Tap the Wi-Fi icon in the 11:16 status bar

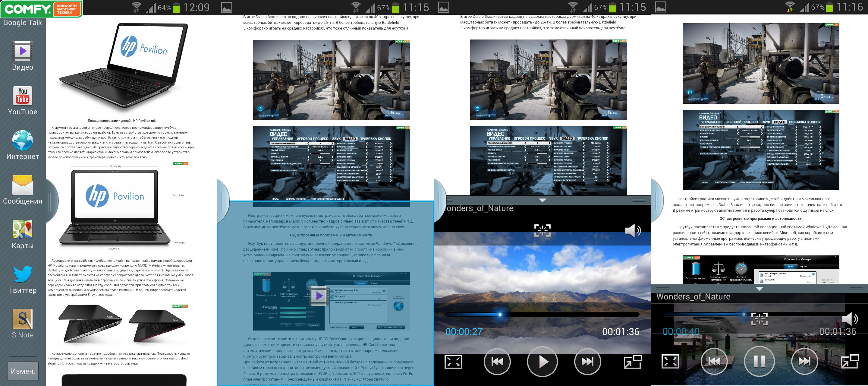point(790,7)
